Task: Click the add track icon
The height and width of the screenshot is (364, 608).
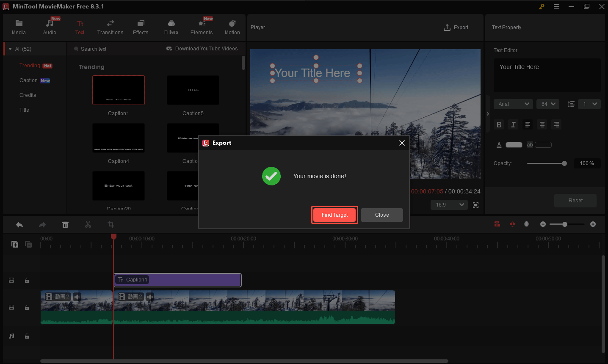Action: [x=15, y=244]
